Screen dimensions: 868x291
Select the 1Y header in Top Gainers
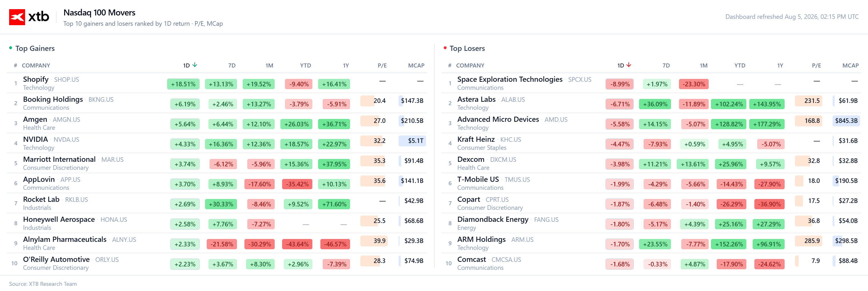[x=346, y=65]
